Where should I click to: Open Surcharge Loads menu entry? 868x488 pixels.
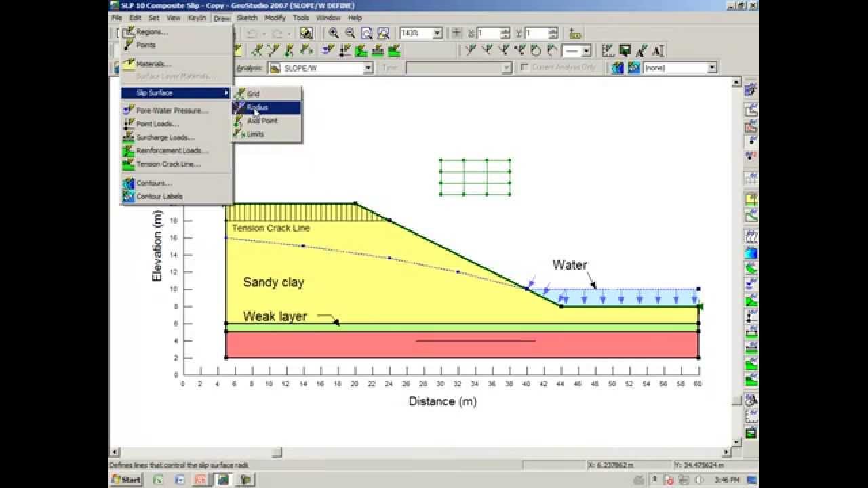pyautogui.click(x=176, y=138)
